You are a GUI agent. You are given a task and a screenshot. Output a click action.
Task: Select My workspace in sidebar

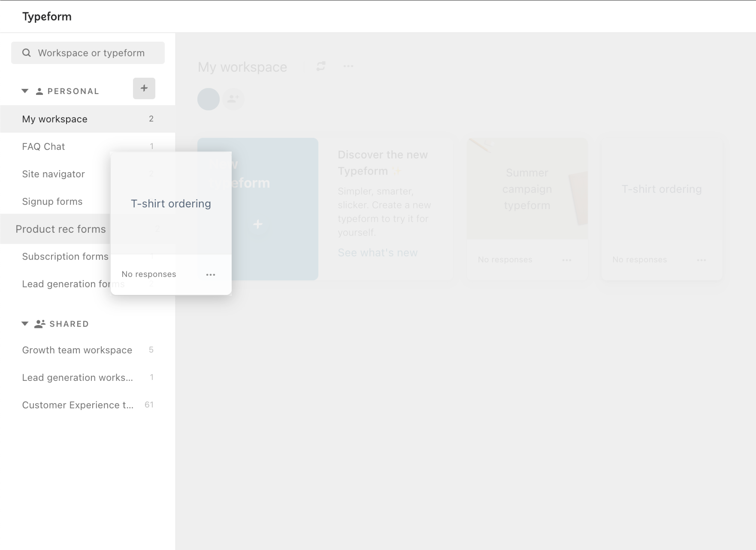[x=87, y=119]
